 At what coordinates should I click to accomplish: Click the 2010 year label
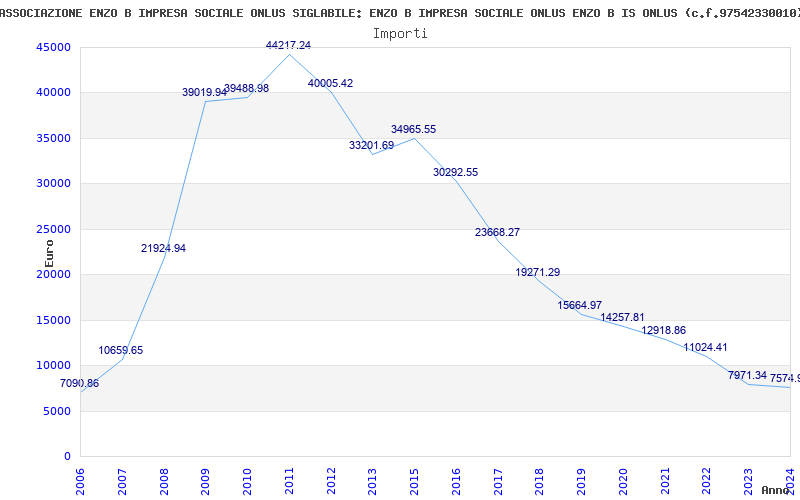pyautogui.click(x=247, y=482)
